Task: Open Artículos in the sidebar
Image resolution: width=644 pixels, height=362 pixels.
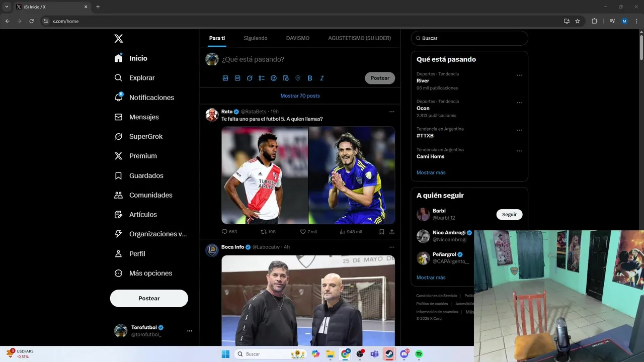Action: 135,215
